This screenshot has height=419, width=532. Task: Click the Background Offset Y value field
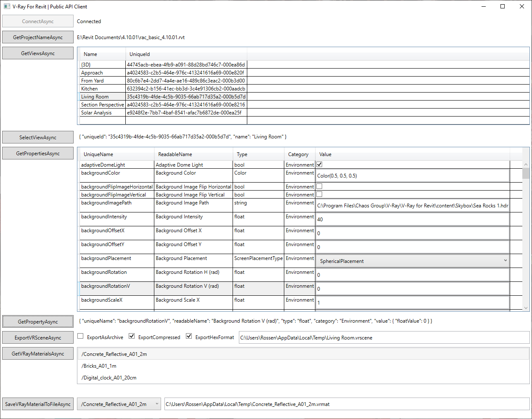click(x=413, y=247)
